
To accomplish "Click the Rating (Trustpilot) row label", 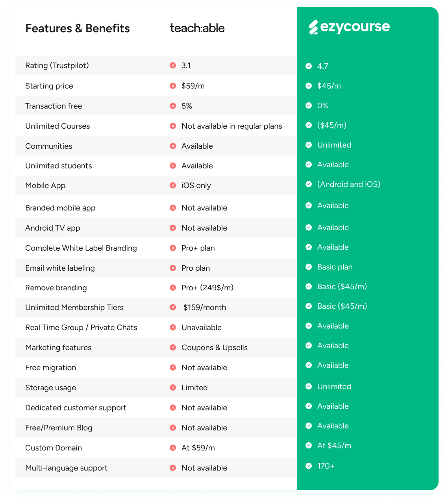I will [x=57, y=65].
